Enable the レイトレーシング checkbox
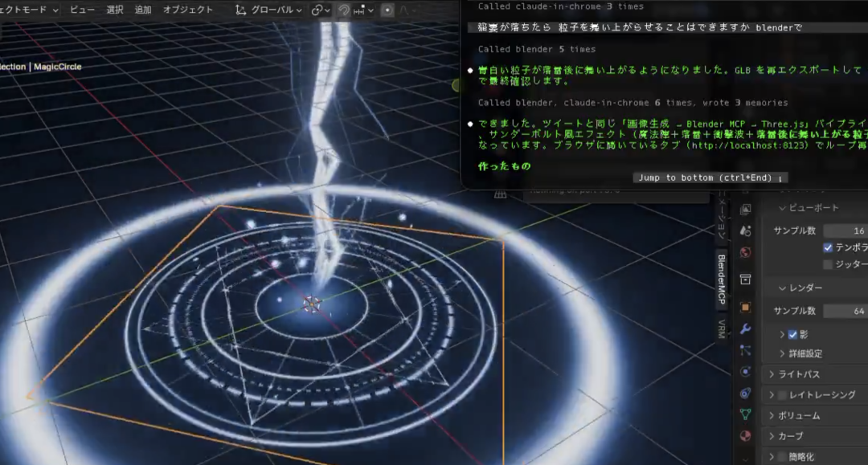868x465 pixels. tap(782, 395)
